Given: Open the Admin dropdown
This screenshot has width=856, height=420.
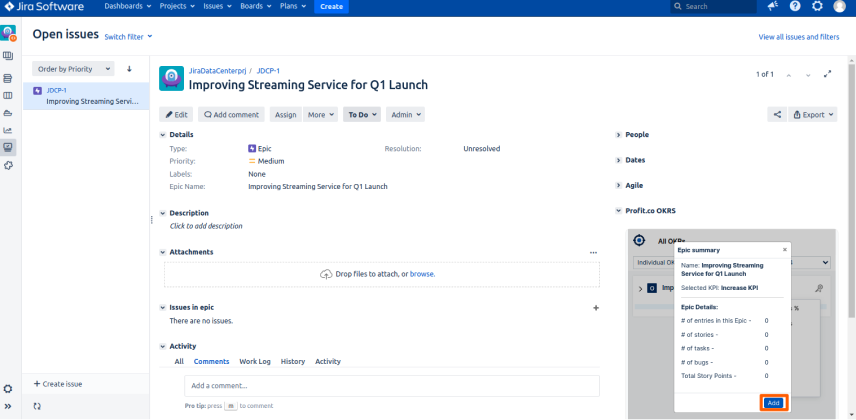Looking at the screenshot, I should [406, 115].
